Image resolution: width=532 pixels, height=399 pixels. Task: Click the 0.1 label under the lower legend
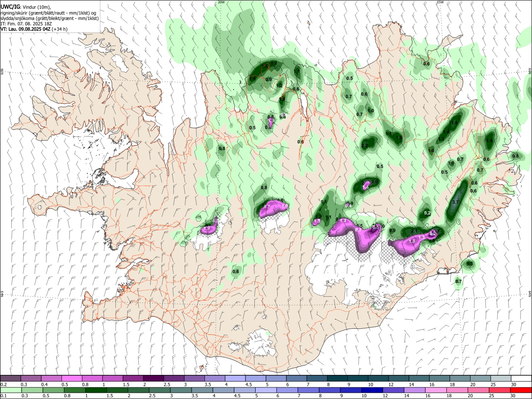point(3,397)
